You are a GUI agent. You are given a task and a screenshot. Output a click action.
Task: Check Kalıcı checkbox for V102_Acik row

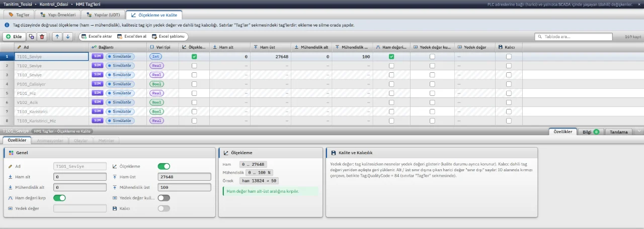(x=509, y=102)
